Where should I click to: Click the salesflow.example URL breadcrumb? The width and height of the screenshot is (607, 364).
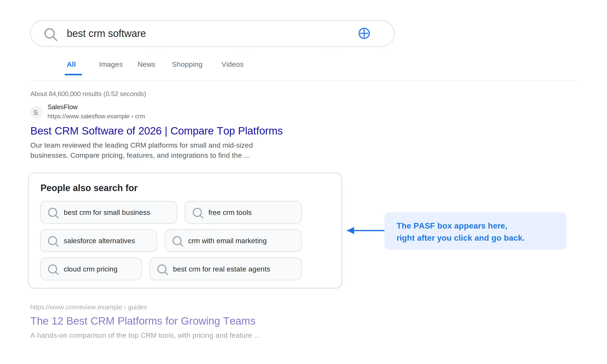pyautogui.click(x=96, y=116)
